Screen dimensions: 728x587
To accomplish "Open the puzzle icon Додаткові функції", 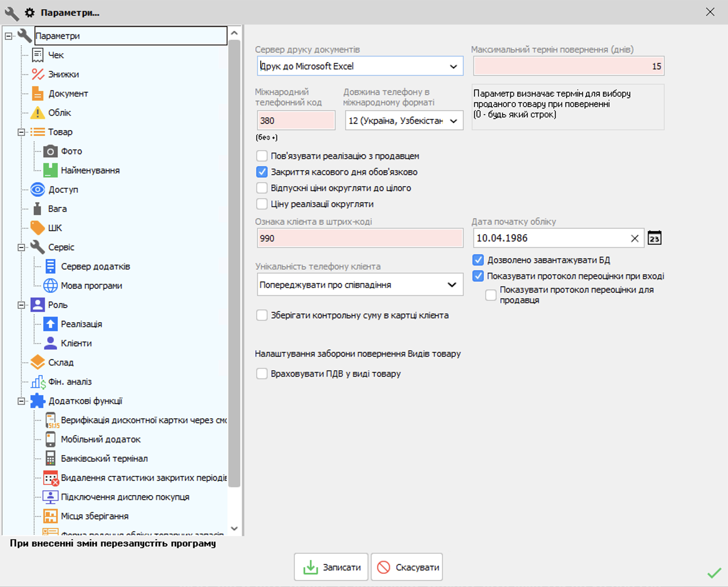I will coord(38,401).
